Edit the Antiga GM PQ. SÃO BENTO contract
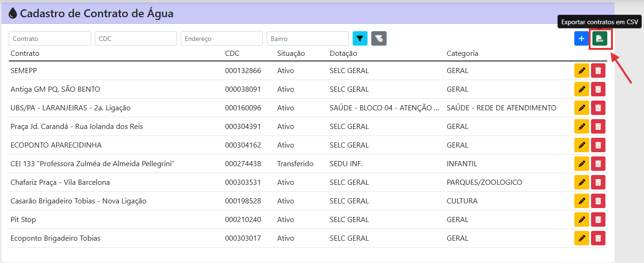Image resolution: width=644 pixels, height=263 pixels. (x=581, y=89)
